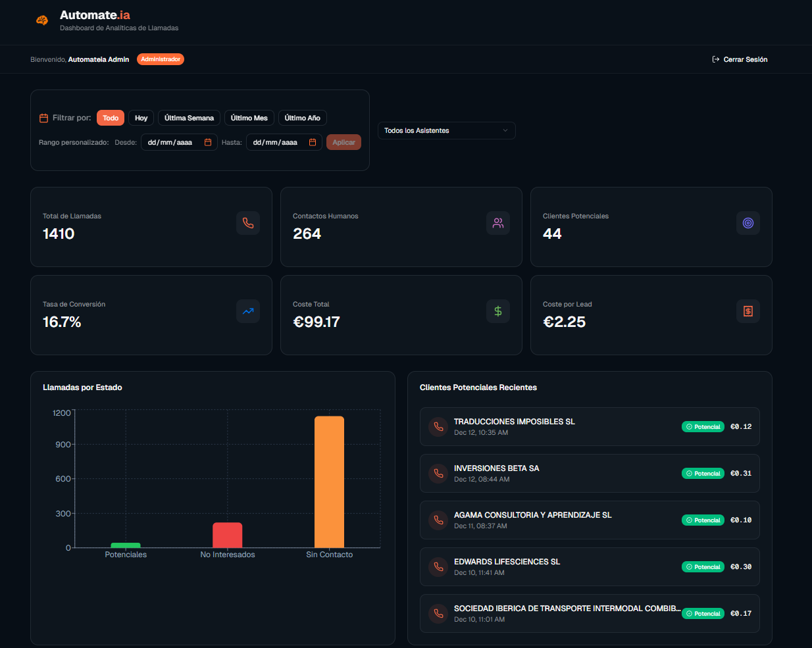
Task: Click the Potencial badge on TRADUCCIONES IMPOSIBLES SL
Action: coord(703,426)
